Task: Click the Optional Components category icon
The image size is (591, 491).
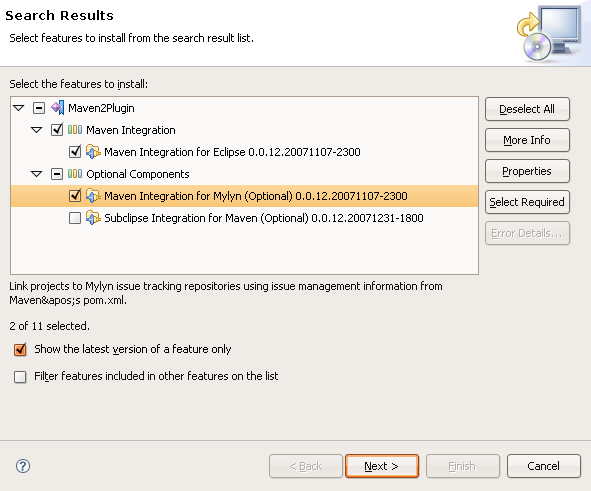Action: tap(75, 174)
